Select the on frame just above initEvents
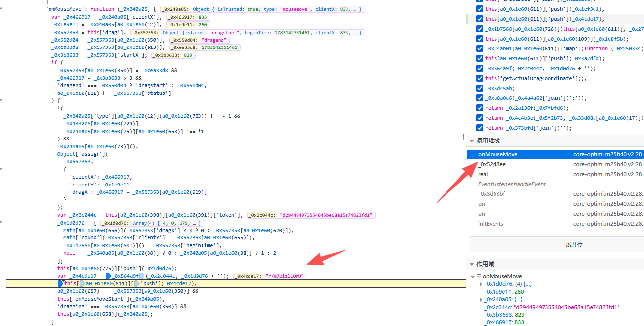The width and height of the screenshot is (644, 326). pyautogui.click(x=555, y=214)
